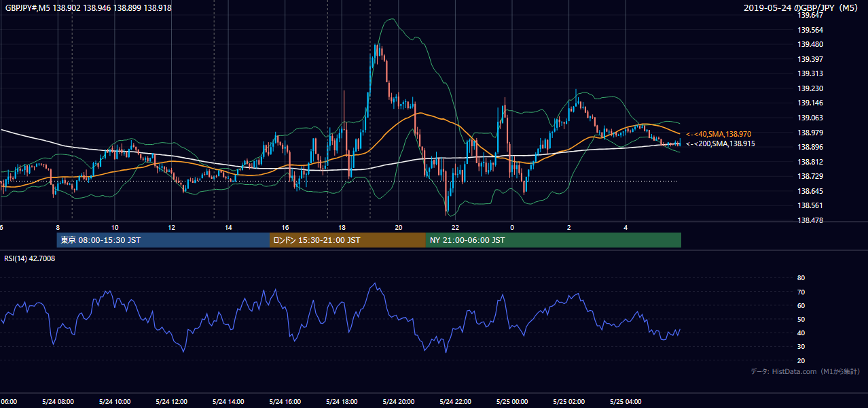Click the '2019-05-24 のGBP/JPY (M5)' chart heading
Image resolution: width=868 pixels, height=408 pixels.
click(x=801, y=8)
